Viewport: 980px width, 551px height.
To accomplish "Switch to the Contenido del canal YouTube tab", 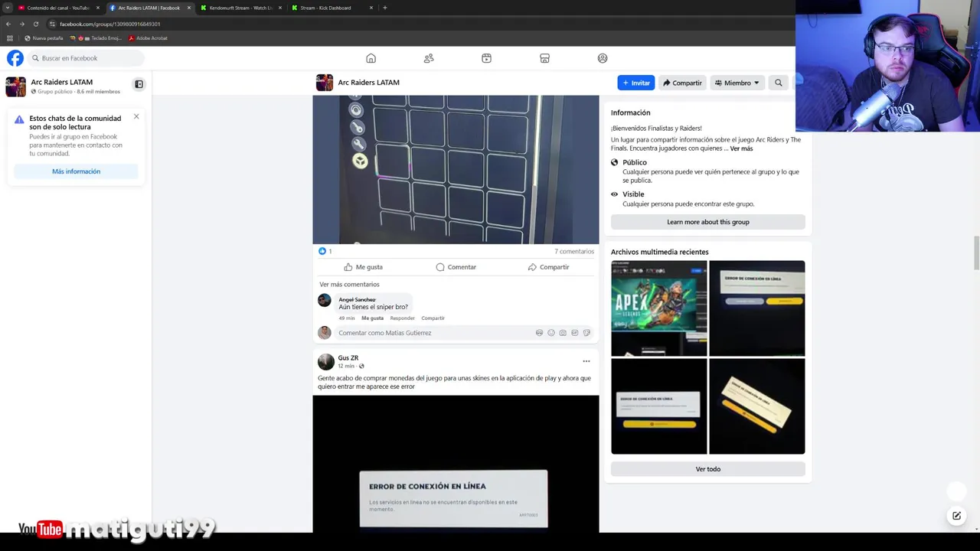I will coord(58,8).
